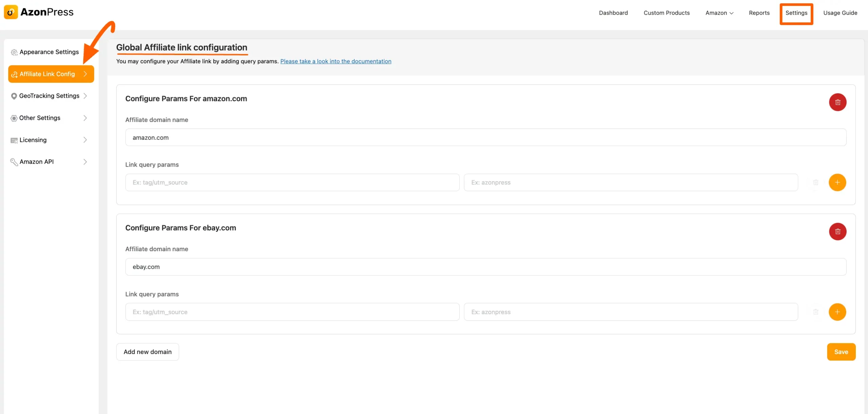Screen dimensions: 868x414
Task: Click the Amazon API key icon
Action: tap(14, 162)
